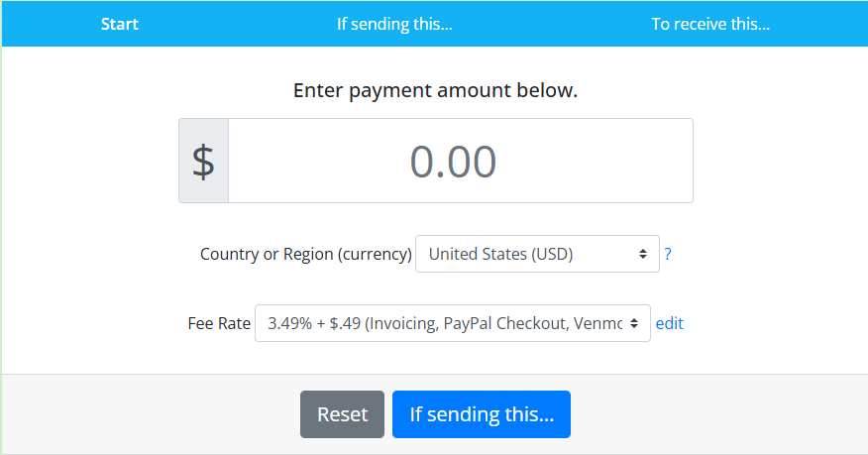Click the edit link beside Fee Rate
Image resolution: width=868 pixels, height=455 pixels.
670,323
